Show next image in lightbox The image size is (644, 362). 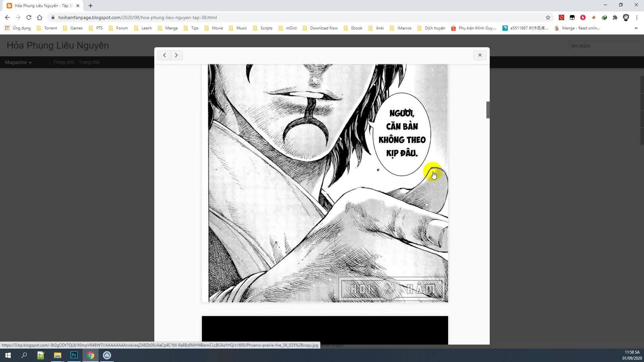[x=176, y=55]
